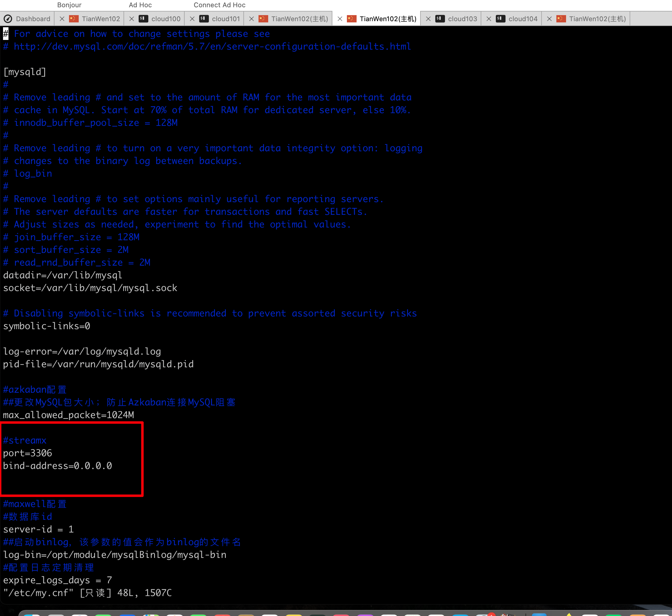
Task: Click the 'Disabling symbolic-links is recommended' comment
Action: [x=210, y=313]
